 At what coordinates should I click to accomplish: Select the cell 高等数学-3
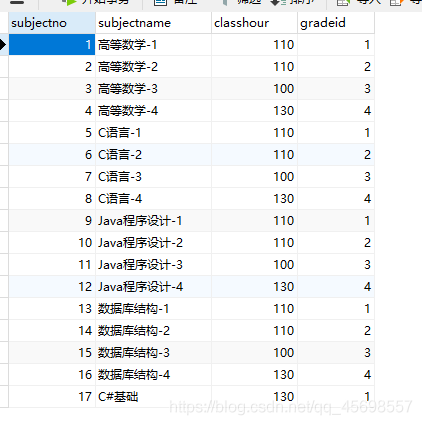click(x=153, y=89)
